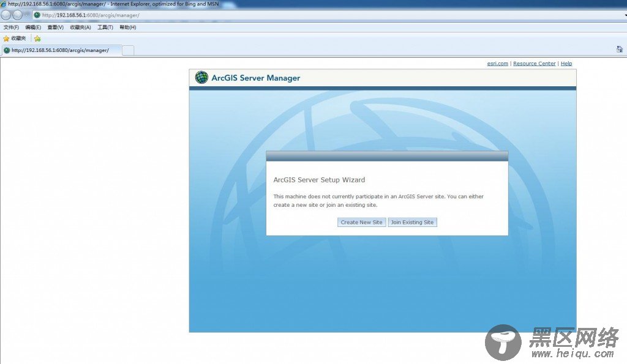Open the 工具(T) menu
Image resolution: width=627 pixels, height=364 pixels.
105,27
